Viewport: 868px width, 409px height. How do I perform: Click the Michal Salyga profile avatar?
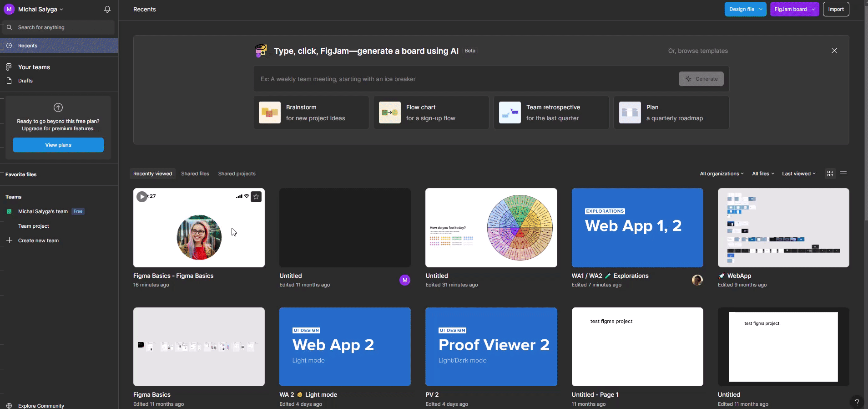(x=9, y=9)
